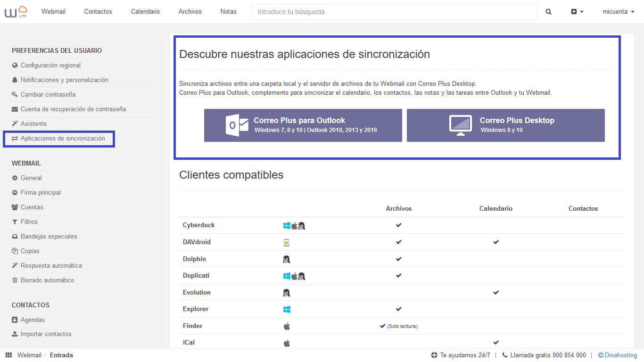644x362 pixels.
Task: Open the plus add-new dropdown
Action: pos(578,12)
